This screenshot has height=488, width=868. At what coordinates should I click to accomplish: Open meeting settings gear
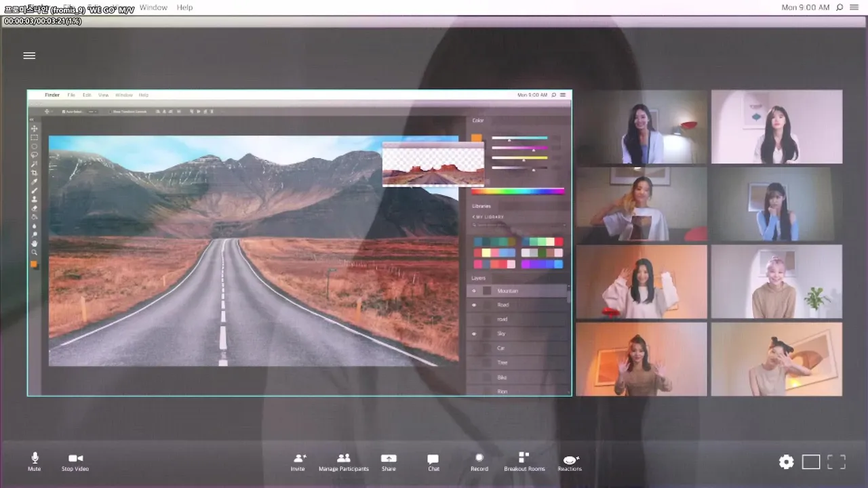pyautogui.click(x=786, y=462)
